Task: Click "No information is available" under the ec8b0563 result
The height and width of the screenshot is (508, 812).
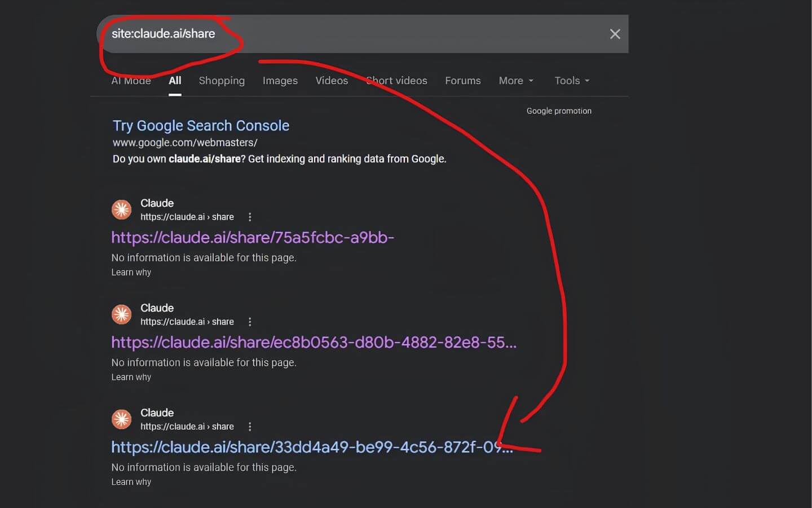Action: (x=204, y=363)
